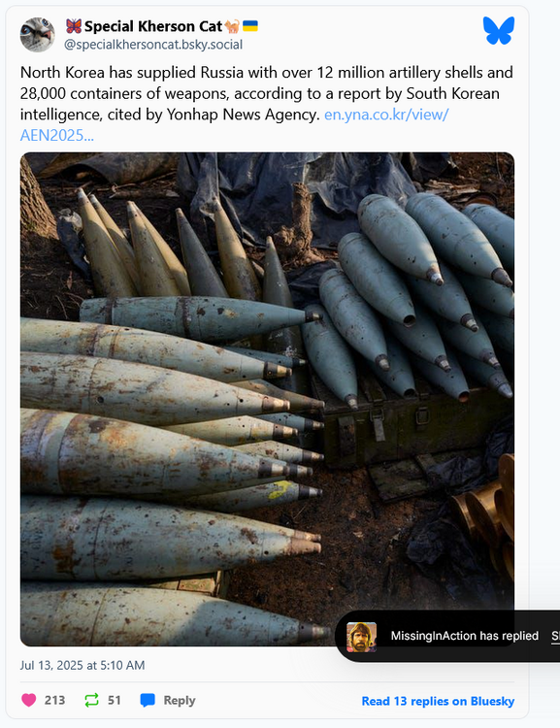
Task: Click MissingInAction's avatar in the notification
Action: (361, 637)
